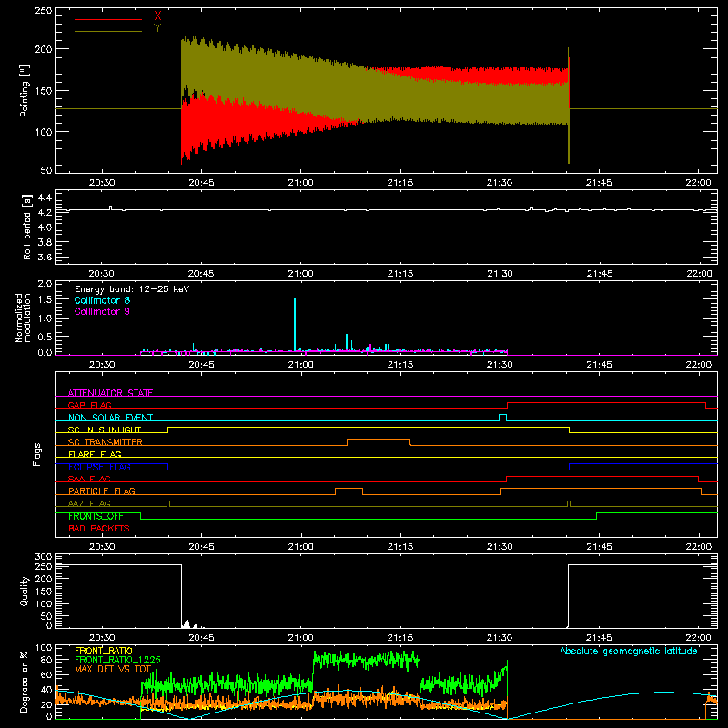Select the GAP_FLAG label

click(89, 405)
